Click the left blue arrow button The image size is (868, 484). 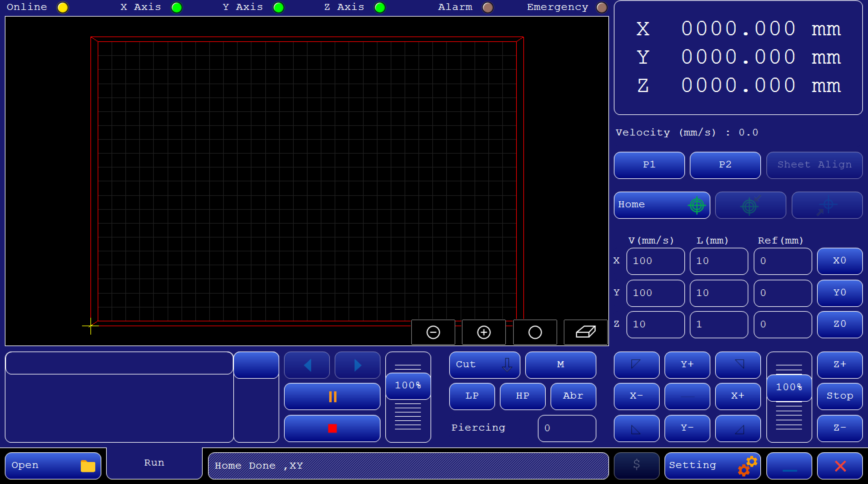(x=307, y=365)
